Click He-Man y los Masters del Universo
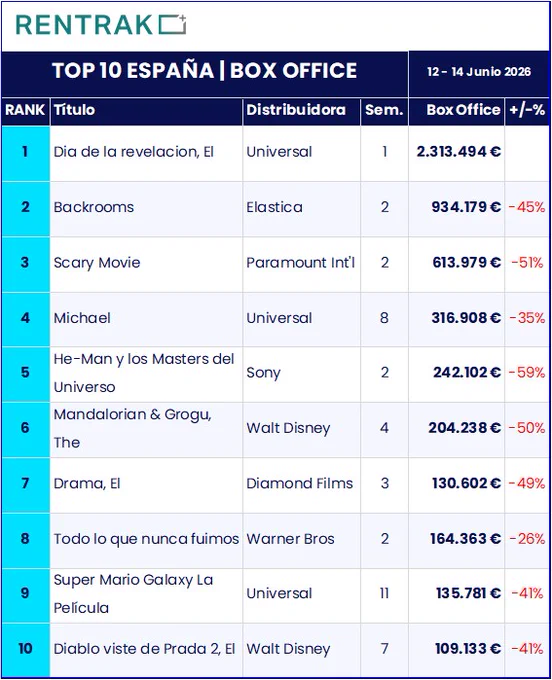The width and height of the screenshot is (552, 680). tap(144, 373)
